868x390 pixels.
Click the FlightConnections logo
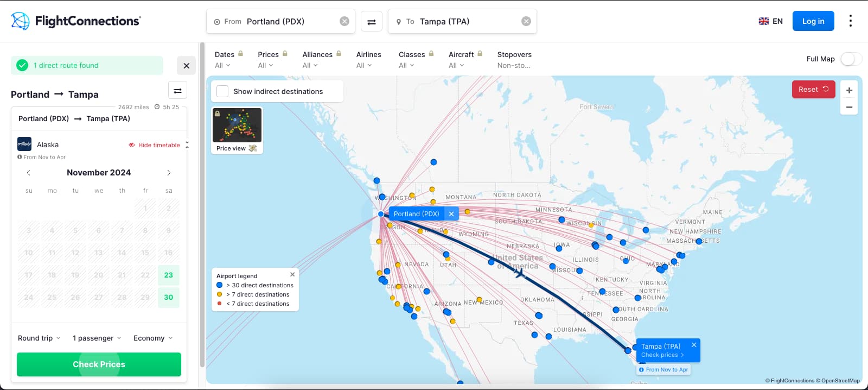pos(75,21)
